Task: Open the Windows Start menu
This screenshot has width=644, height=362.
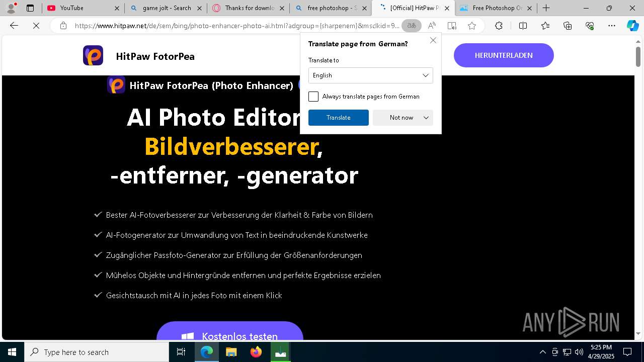Action: coord(12,352)
